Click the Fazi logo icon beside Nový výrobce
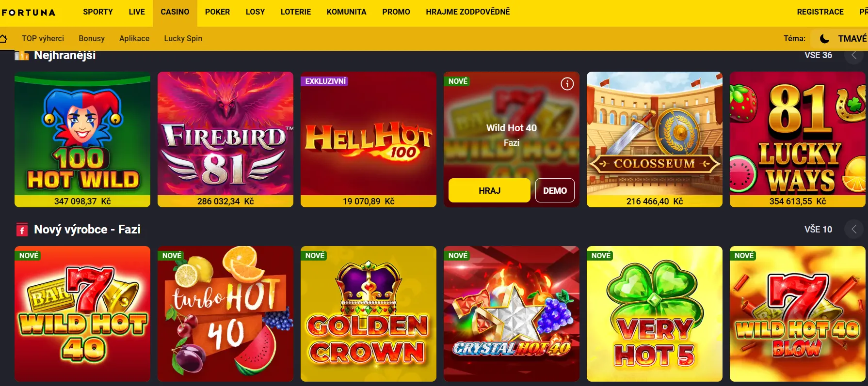 click(x=22, y=230)
